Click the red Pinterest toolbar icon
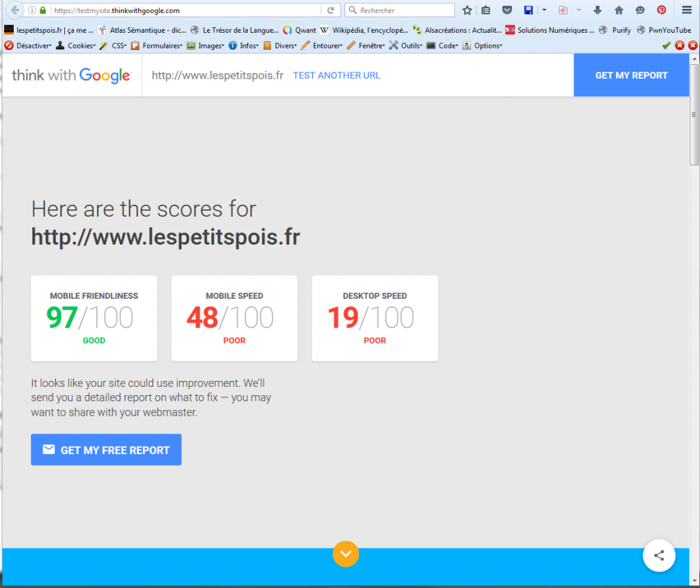 (662, 10)
